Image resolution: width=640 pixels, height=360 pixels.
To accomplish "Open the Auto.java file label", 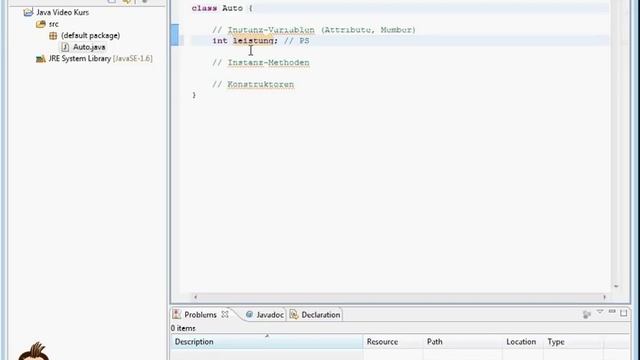I will pos(89,47).
